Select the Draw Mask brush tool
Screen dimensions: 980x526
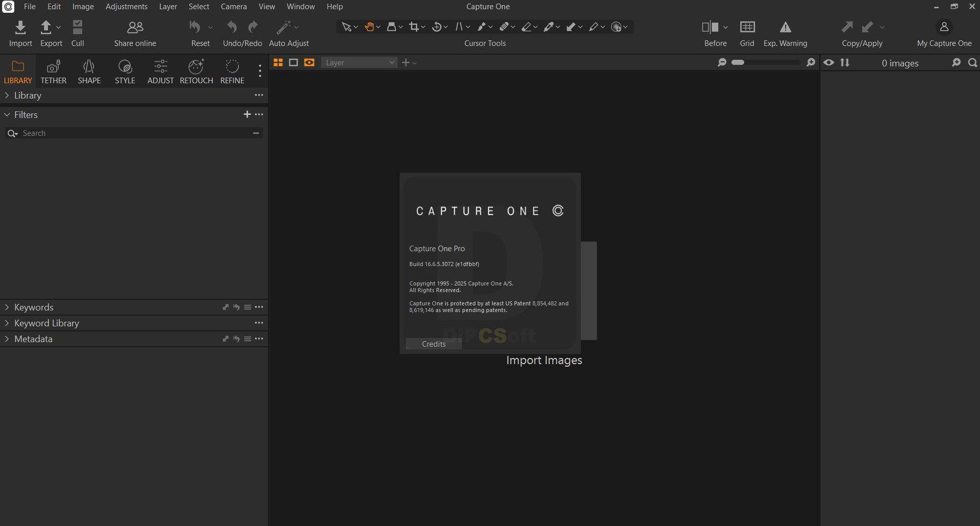pyautogui.click(x=481, y=27)
